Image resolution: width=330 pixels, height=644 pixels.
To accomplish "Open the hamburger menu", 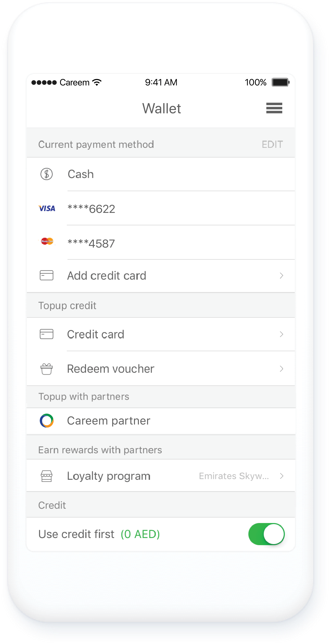I will tap(274, 108).
